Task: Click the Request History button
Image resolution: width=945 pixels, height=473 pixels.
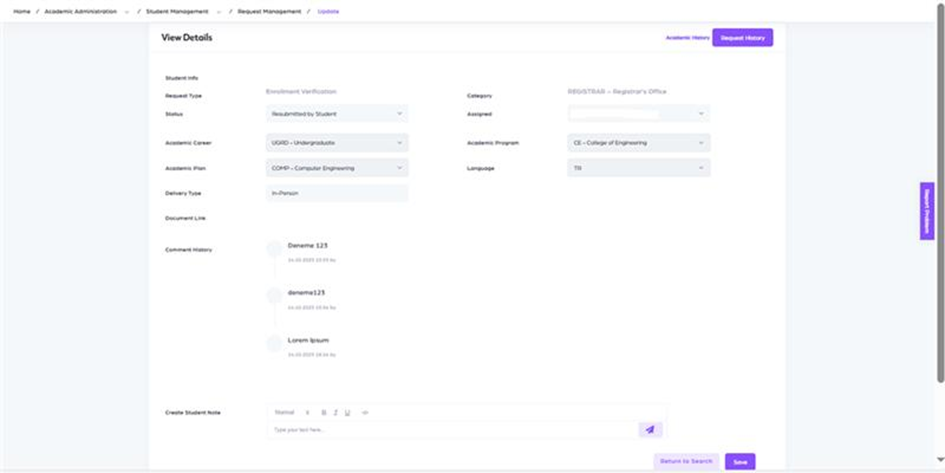Action: click(x=742, y=37)
